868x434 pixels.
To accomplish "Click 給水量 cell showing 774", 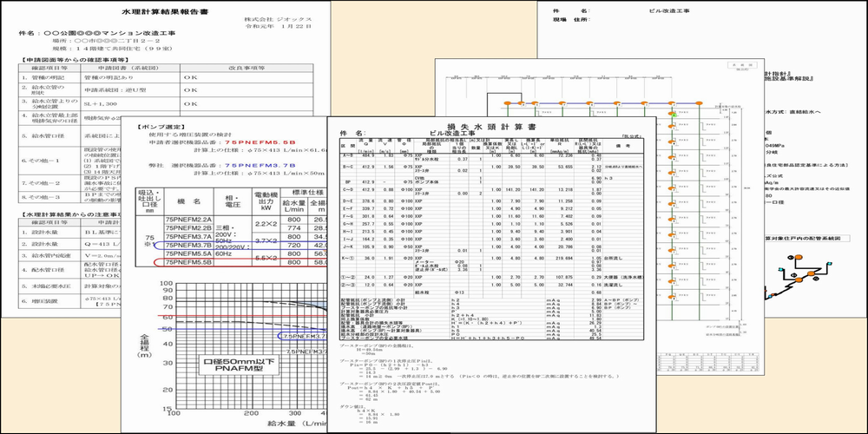I will click(295, 227).
